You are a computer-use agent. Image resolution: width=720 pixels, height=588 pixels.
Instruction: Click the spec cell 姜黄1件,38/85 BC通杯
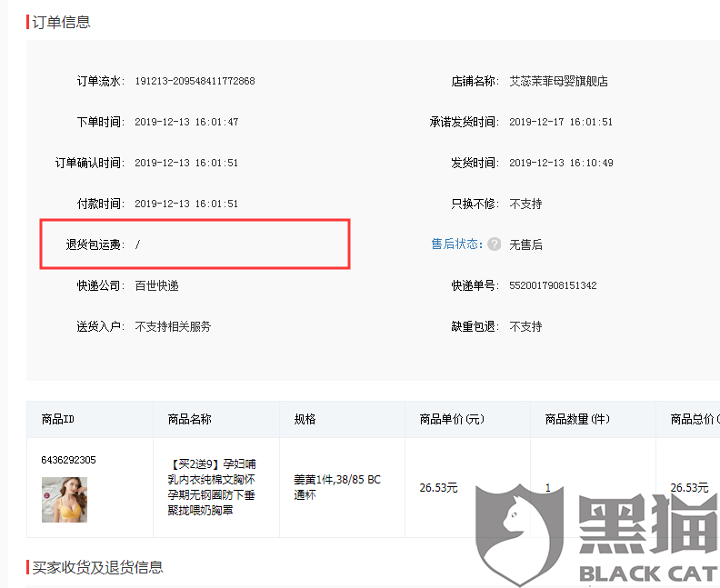click(x=337, y=487)
